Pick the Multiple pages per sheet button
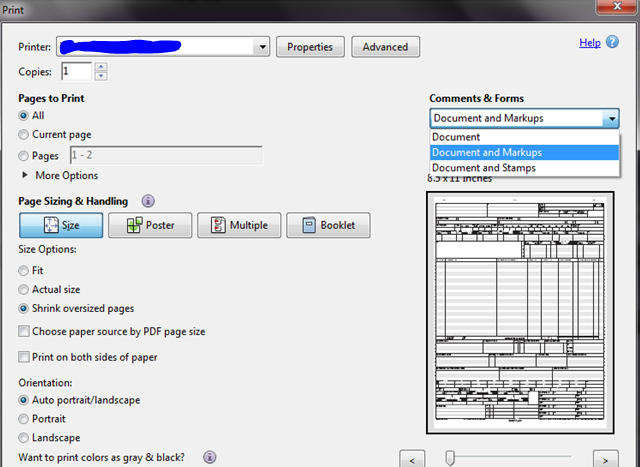The width and height of the screenshot is (640, 467). click(238, 225)
